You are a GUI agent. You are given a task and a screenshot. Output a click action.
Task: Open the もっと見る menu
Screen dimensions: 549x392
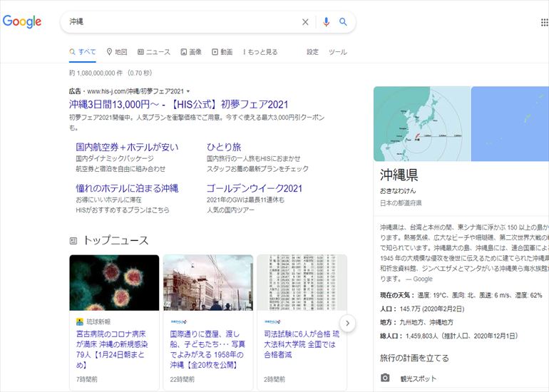[x=260, y=52]
